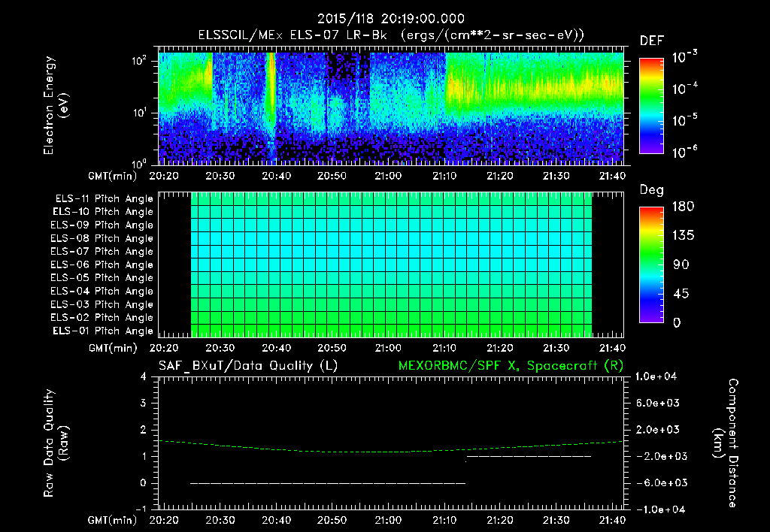The width and height of the screenshot is (770, 532).
Task: Click the 135 tick on Deg scale
Action: pos(683,236)
